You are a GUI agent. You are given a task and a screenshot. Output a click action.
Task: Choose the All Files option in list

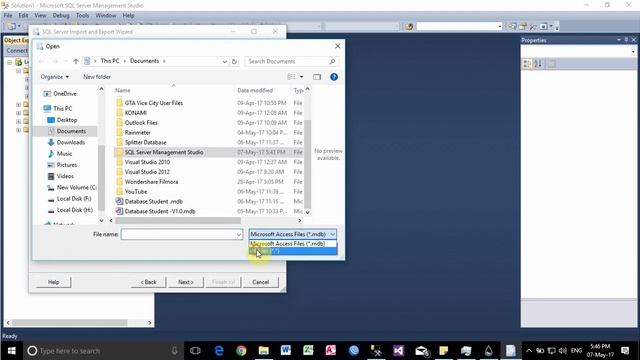click(293, 251)
